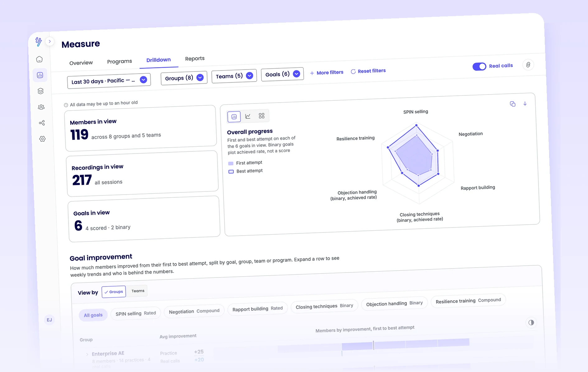Click the copy link icon near Real calls
This screenshot has width=588, height=372.
[528, 65]
